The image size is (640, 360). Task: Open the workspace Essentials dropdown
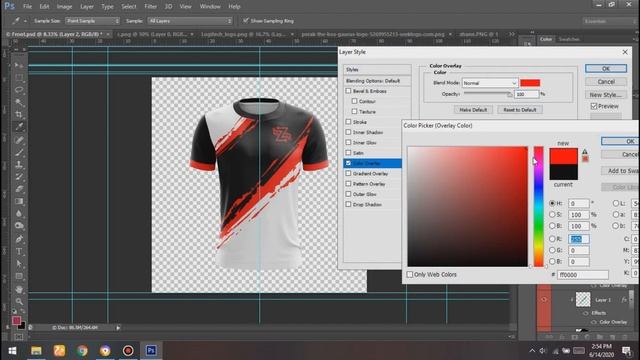(608, 21)
